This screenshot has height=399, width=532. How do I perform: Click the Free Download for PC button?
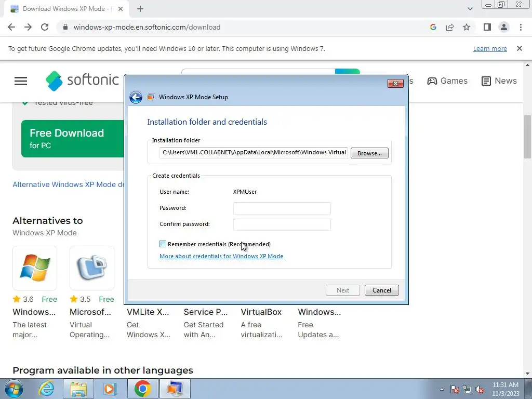coord(73,138)
